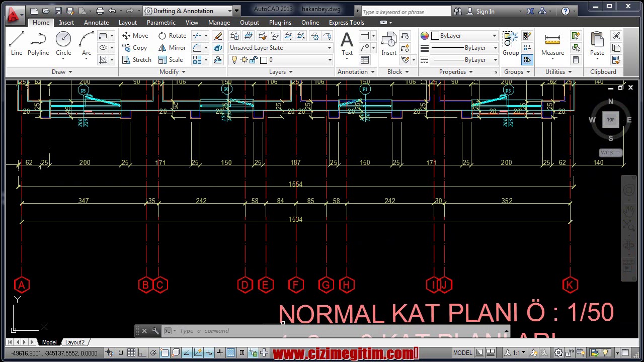Open the Measure utility

552,43
